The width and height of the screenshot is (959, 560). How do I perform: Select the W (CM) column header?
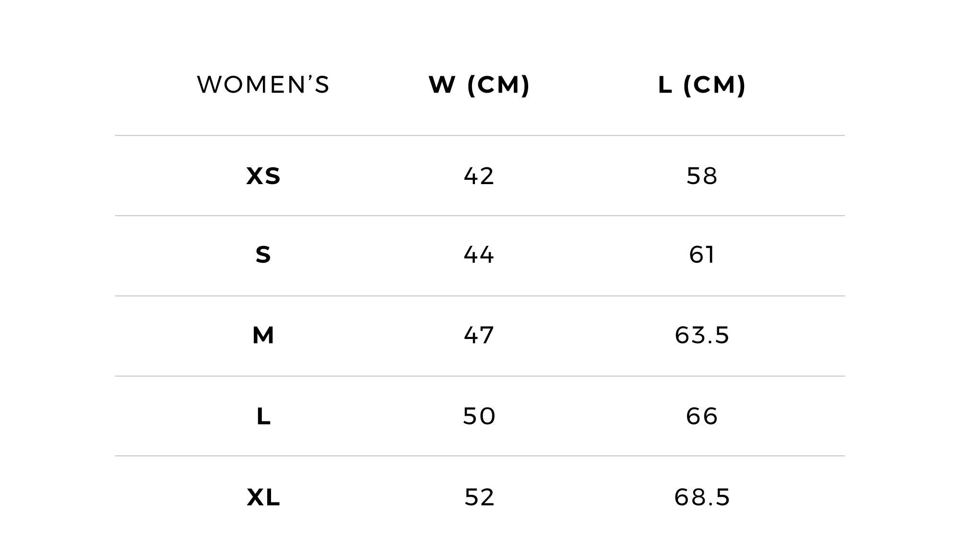point(479,85)
